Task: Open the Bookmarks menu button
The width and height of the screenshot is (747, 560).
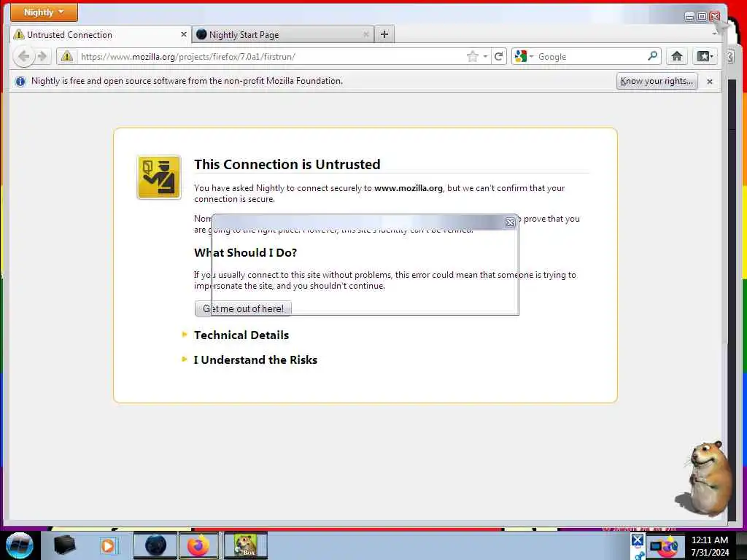Action: [x=705, y=57]
